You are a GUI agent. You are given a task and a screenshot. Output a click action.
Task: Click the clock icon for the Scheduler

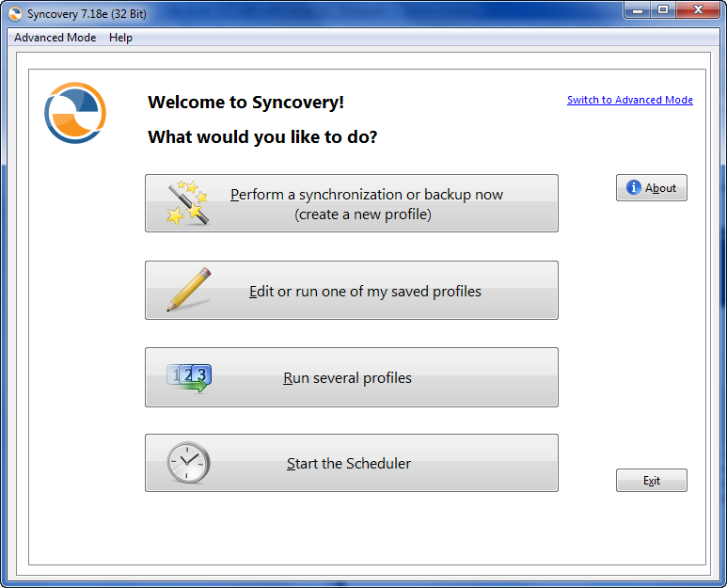click(188, 463)
